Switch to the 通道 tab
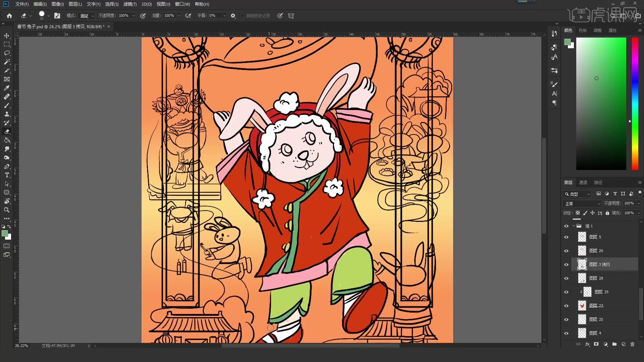The image size is (644, 362). coord(583,182)
